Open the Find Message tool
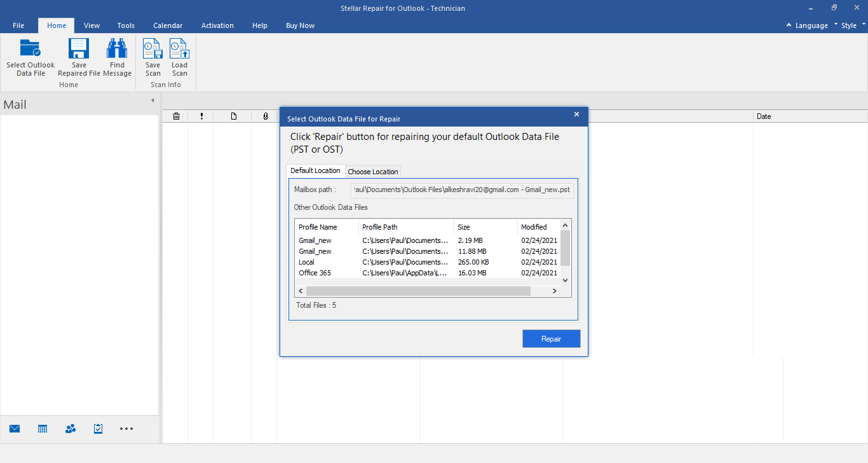 point(117,56)
